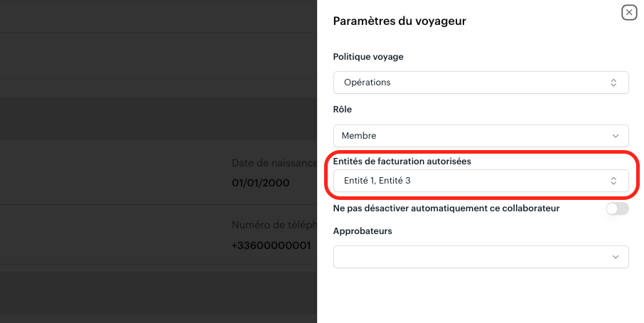
Task: Click the Ne pas désactiver automatiquement label text
Action: [446, 208]
